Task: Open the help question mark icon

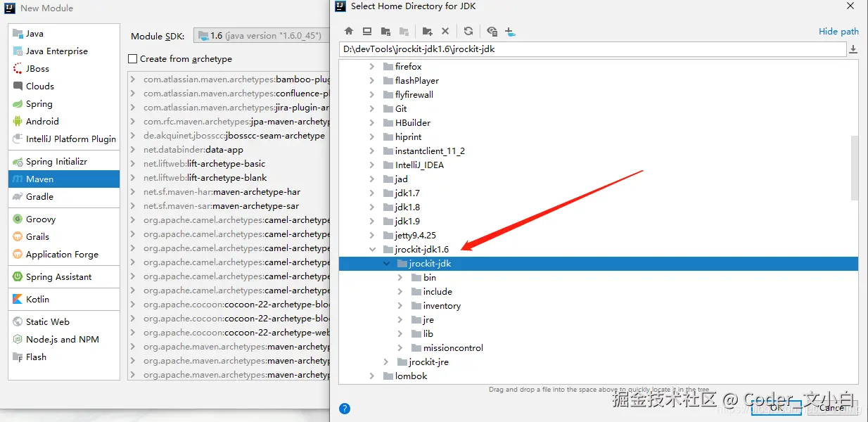Action: [x=345, y=408]
